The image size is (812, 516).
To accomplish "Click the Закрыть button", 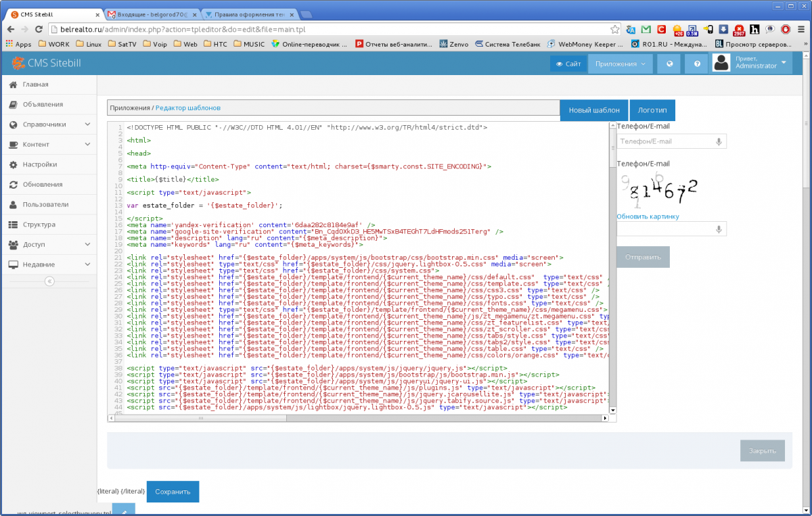I will click(x=763, y=450).
